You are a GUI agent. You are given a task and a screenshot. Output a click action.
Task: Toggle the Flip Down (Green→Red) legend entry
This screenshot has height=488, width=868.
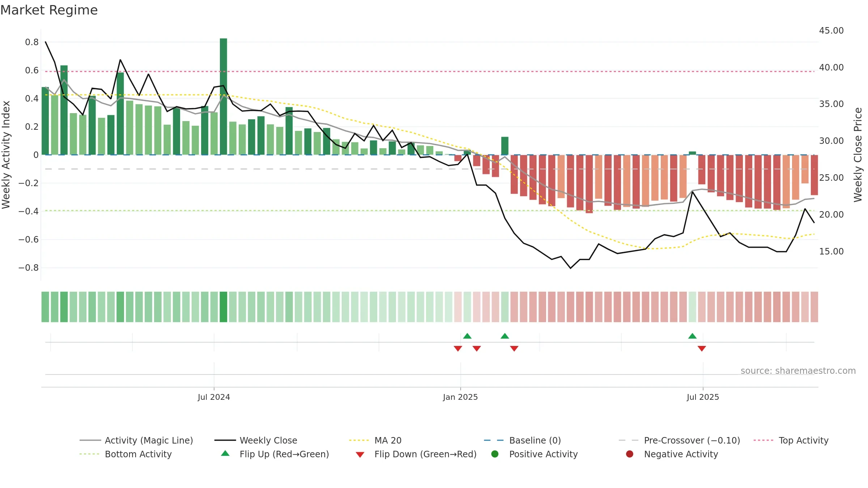point(416,454)
